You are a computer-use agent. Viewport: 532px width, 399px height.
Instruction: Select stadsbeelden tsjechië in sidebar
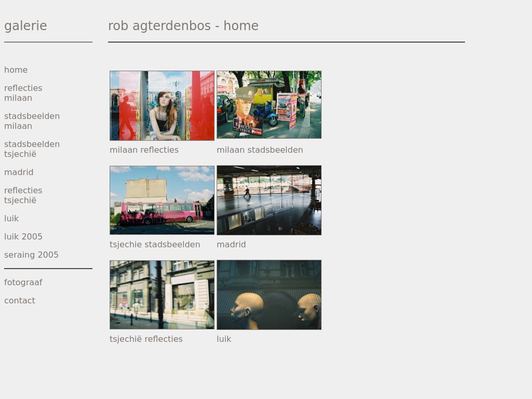pos(32,149)
